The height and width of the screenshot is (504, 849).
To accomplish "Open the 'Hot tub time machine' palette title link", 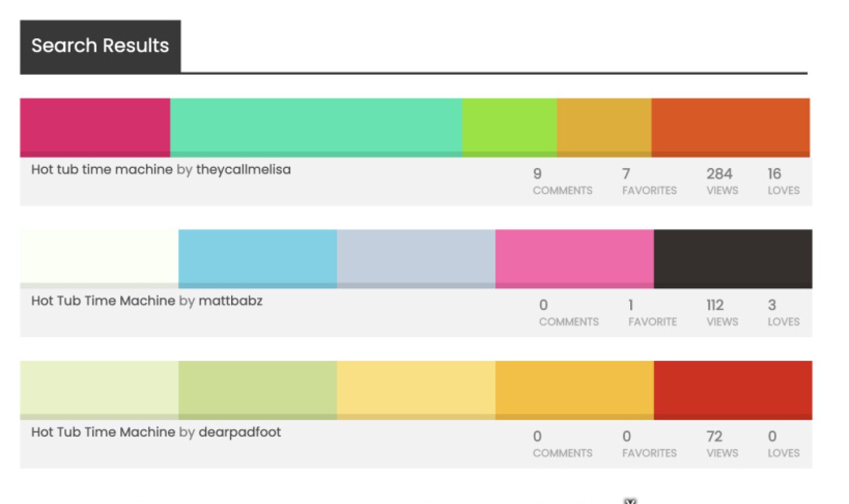I will coord(102,170).
